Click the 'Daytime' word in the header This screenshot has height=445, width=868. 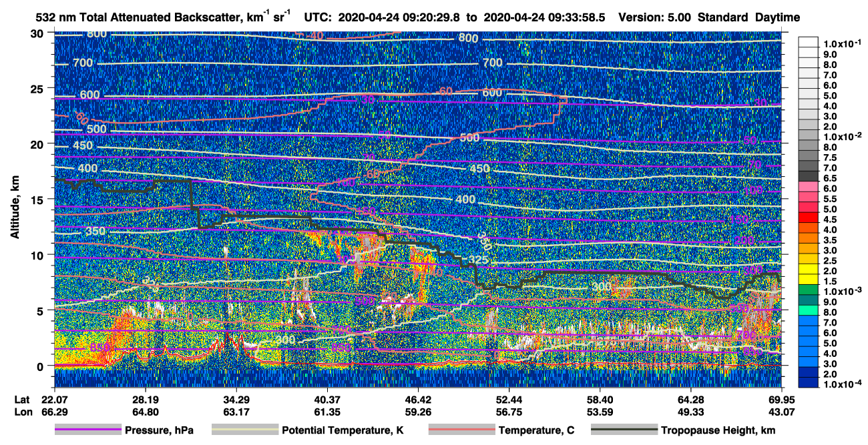point(778,18)
